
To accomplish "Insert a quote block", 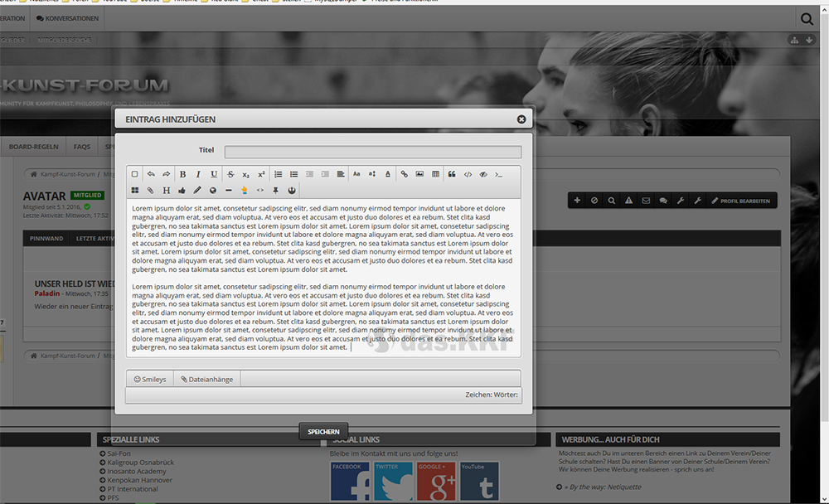I will click(452, 174).
